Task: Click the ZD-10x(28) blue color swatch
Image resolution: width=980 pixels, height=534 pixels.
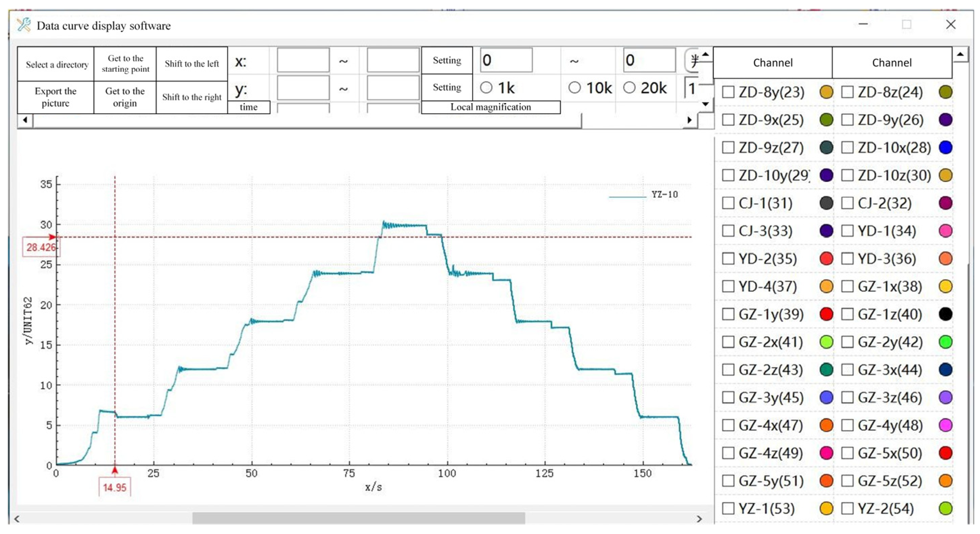Action: (945, 148)
